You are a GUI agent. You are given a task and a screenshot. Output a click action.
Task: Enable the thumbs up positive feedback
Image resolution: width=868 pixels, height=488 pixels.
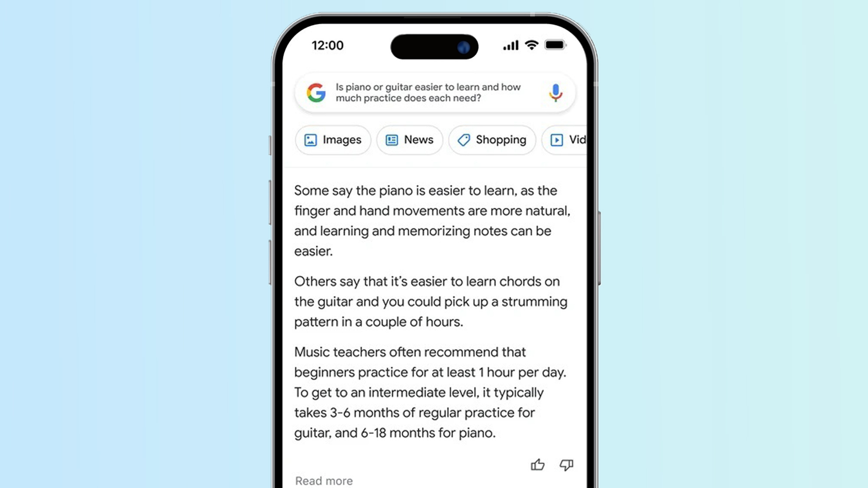[538, 464]
